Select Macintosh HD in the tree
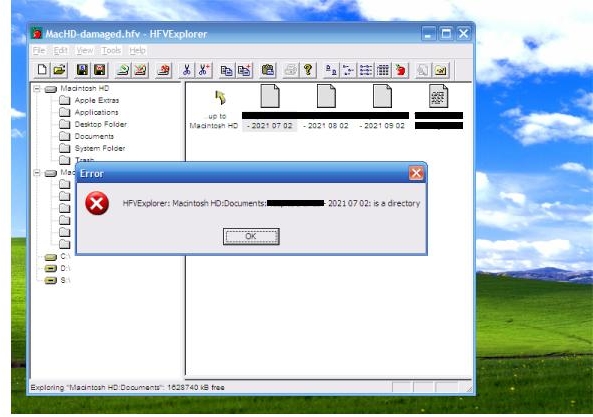The height and width of the screenshot is (417, 593). tap(85, 88)
